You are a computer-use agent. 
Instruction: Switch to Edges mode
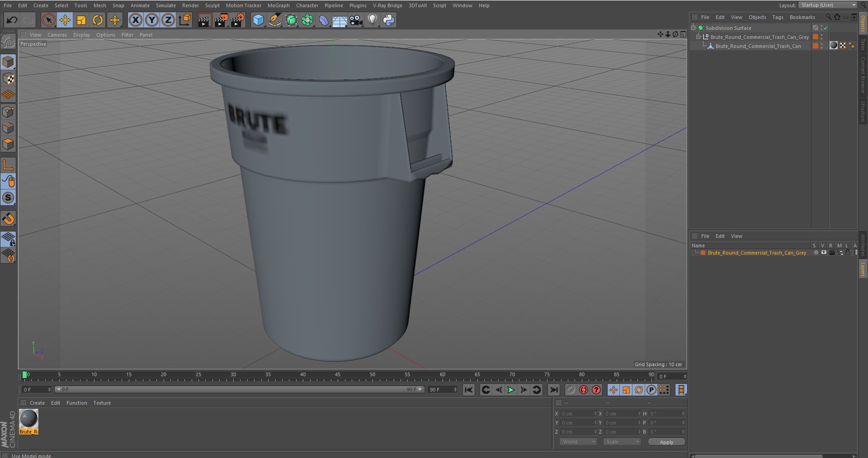pyautogui.click(x=8, y=128)
